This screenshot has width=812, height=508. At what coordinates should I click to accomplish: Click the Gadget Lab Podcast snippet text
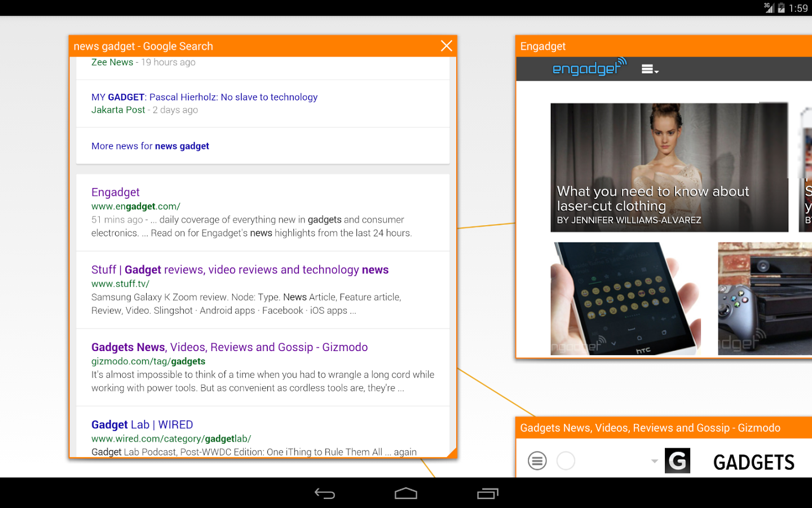coord(254,452)
